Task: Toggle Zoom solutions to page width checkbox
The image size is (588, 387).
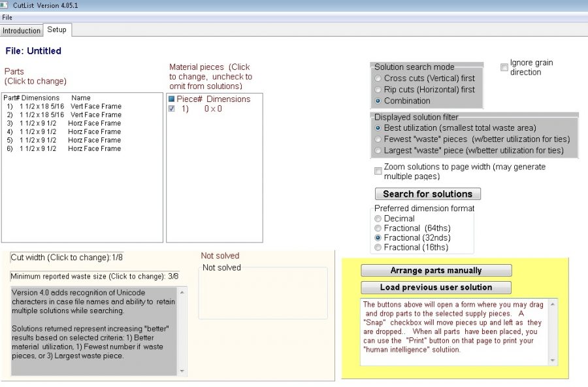Action: click(378, 171)
